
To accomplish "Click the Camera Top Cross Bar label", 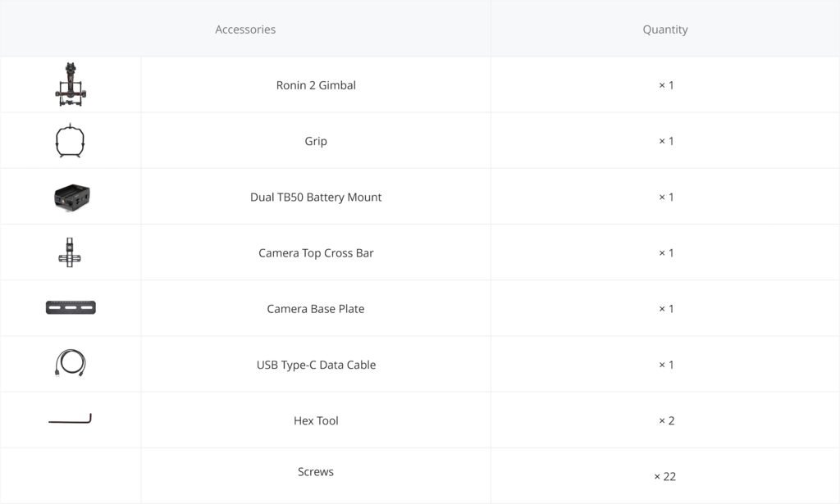I will [316, 253].
